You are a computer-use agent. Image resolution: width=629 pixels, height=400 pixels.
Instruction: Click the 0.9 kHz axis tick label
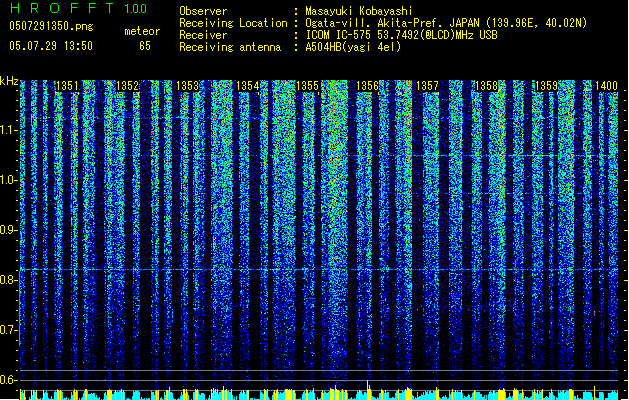tap(8, 230)
